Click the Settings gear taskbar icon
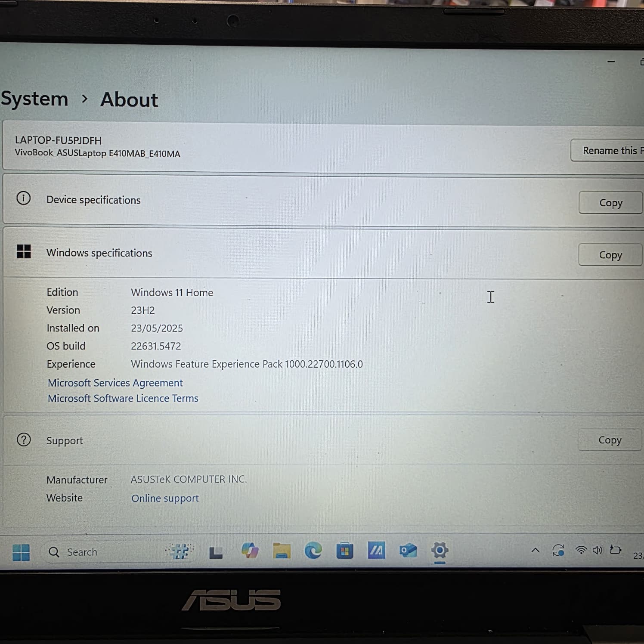Screen dimensions: 644x644 tap(440, 550)
